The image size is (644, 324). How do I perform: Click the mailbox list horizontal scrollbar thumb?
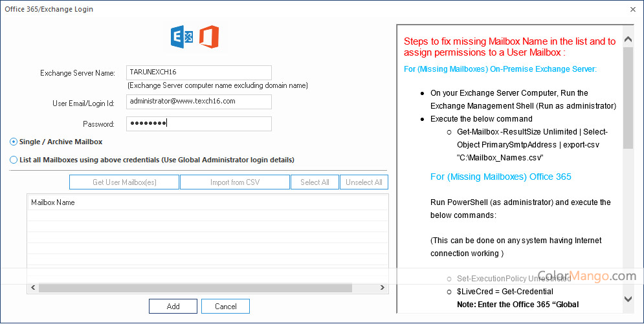[x=194, y=288]
